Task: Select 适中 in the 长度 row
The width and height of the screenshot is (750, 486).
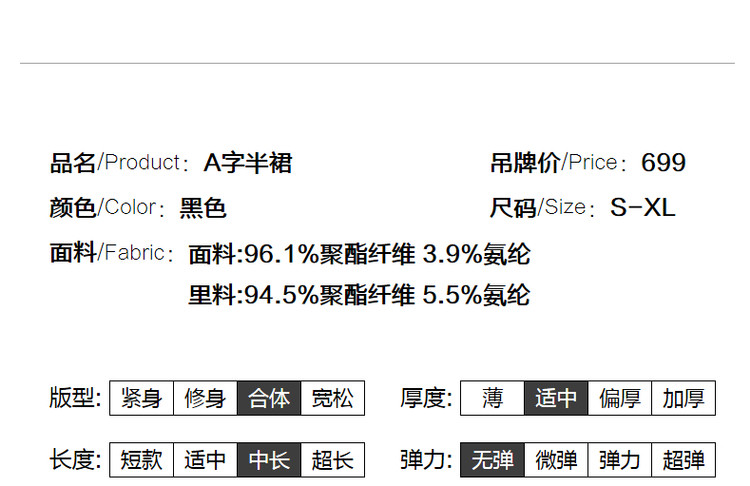Action: pyautogui.click(x=205, y=460)
